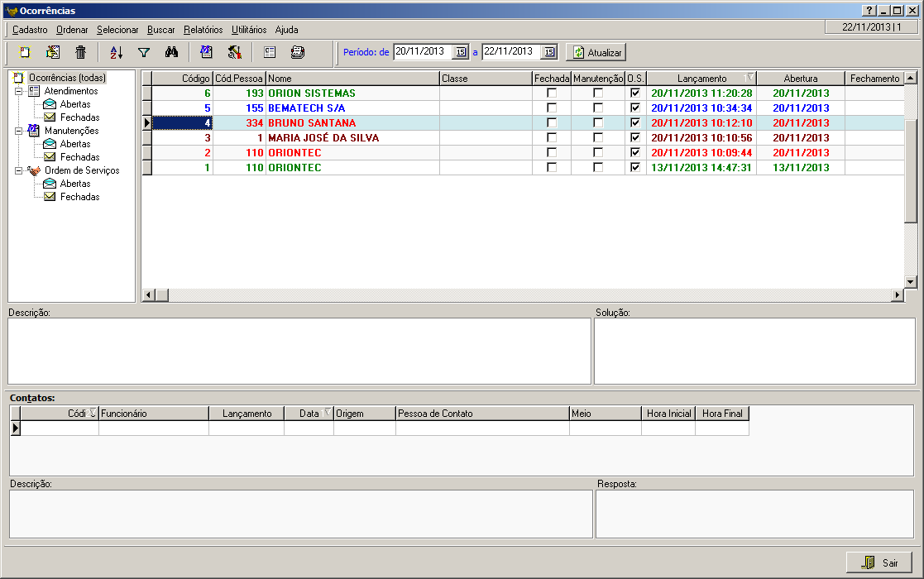Toggle O.S. checkbox for BEMATECH S/A
Viewport: 924px width, 579px height.
(635, 108)
